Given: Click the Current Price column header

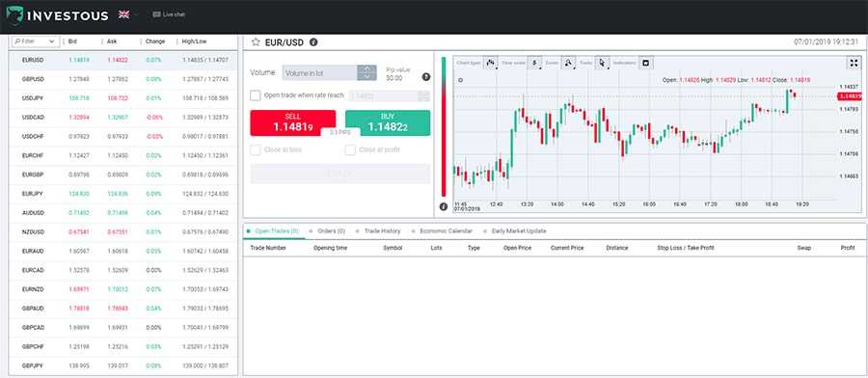Looking at the screenshot, I should click(x=567, y=248).
